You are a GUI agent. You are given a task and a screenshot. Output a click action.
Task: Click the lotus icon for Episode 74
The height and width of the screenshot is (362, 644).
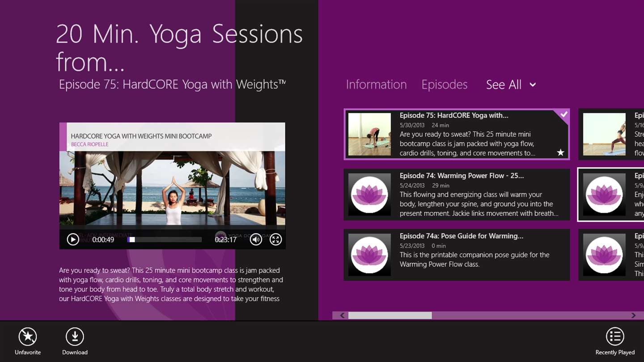[x=369, y=195]
